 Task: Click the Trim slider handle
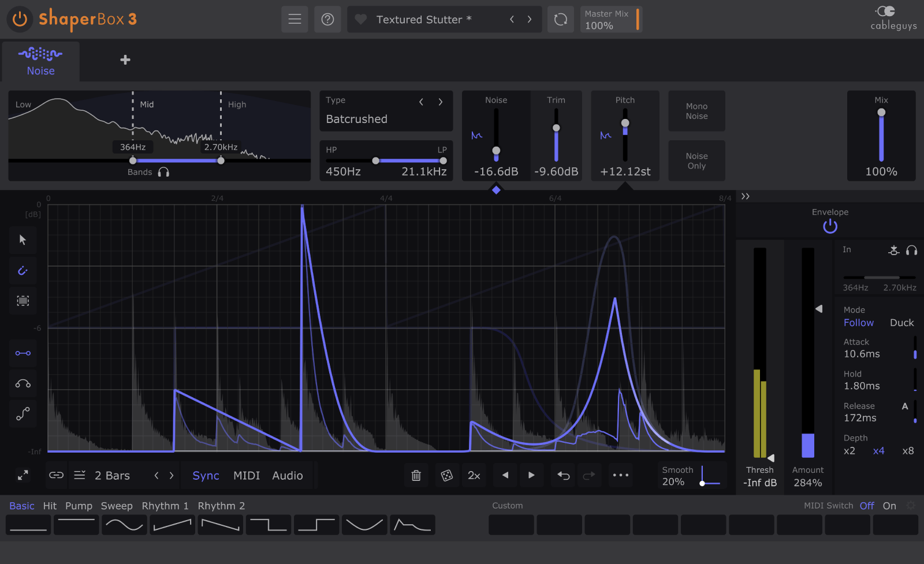pyautogui.click(x=556, y=128)
